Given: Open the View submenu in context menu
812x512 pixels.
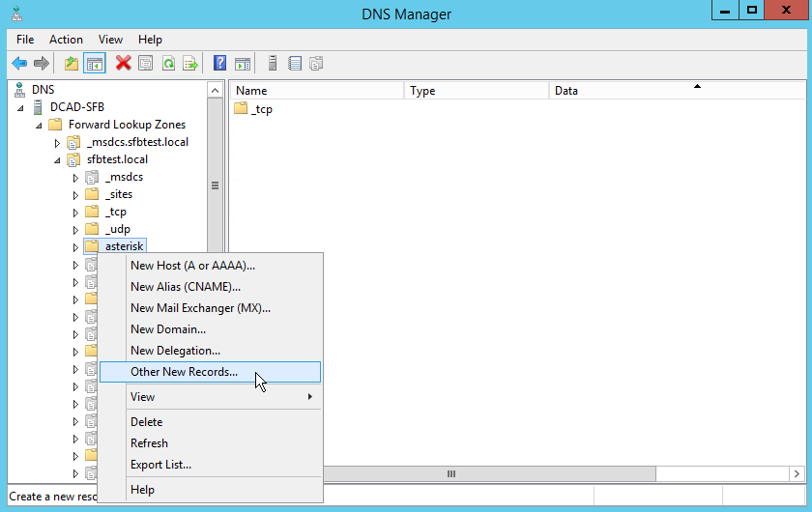Looking at the screenshot, I should 211,396.
